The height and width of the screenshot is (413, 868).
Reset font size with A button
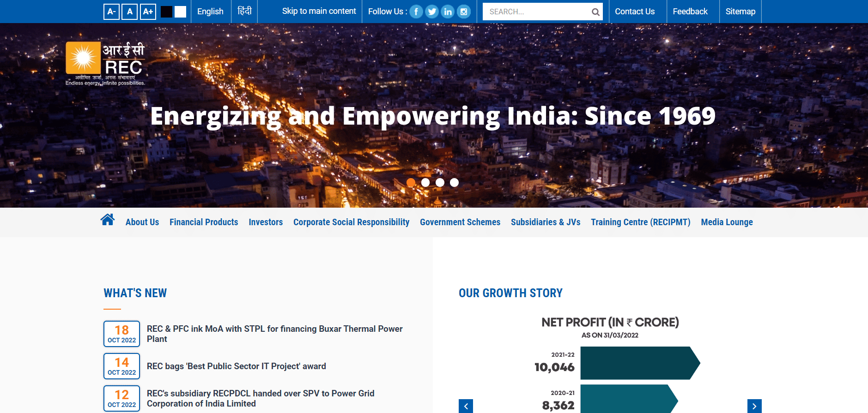(x=129, y=12)
